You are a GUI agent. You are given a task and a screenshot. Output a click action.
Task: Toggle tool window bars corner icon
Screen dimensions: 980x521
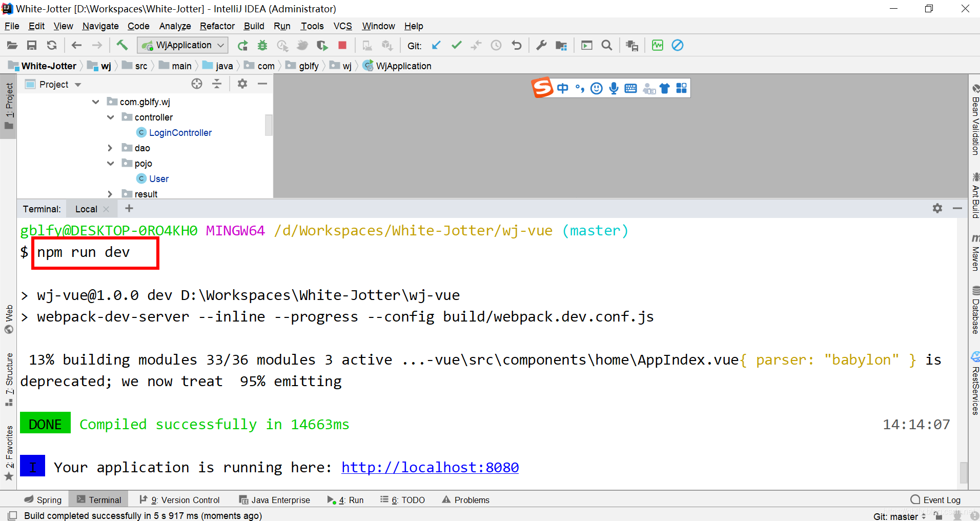coord(12,515)
